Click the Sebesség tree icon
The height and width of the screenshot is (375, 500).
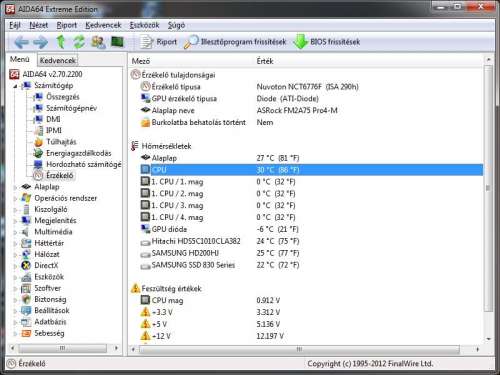click(x=26, y=333)
